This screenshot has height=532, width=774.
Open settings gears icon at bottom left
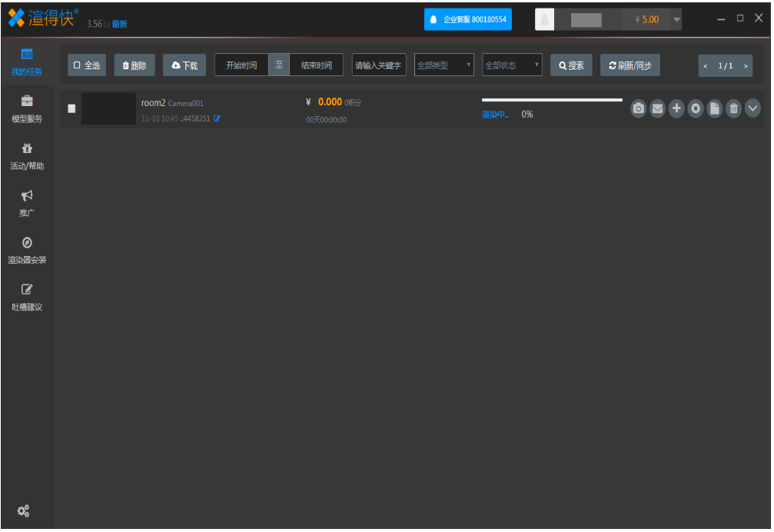point(24,510)
